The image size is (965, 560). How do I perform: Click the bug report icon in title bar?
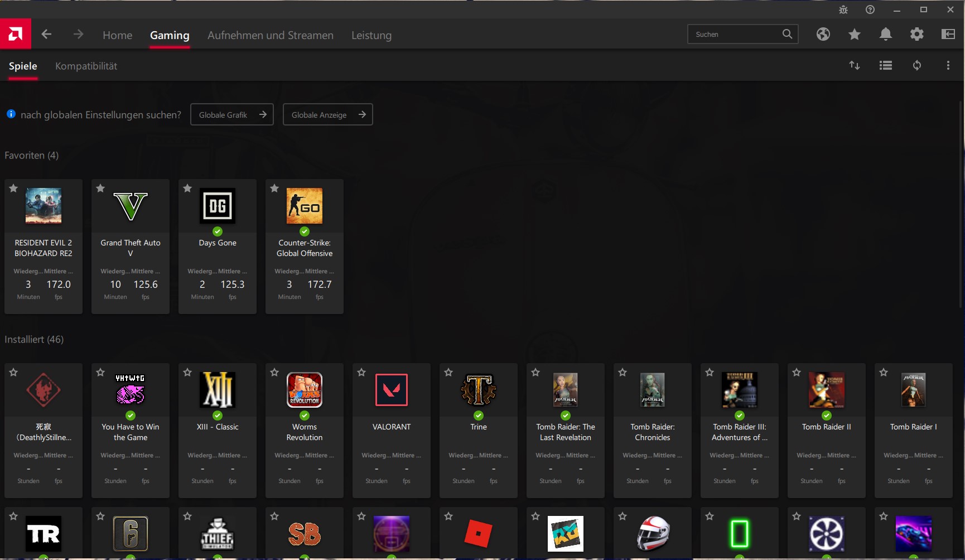coord(843,9)
